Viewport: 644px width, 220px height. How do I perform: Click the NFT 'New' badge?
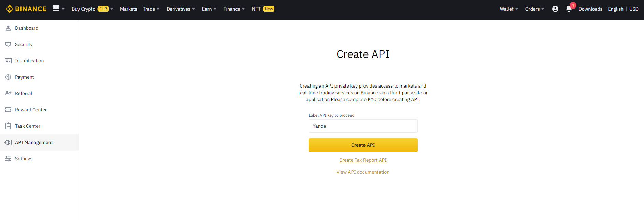click(x=269, y=9)
